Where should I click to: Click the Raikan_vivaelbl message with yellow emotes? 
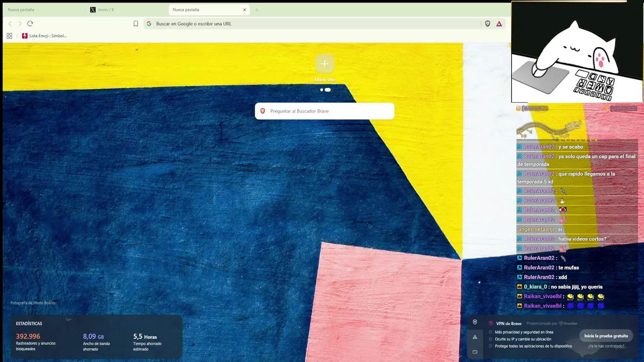560,297
